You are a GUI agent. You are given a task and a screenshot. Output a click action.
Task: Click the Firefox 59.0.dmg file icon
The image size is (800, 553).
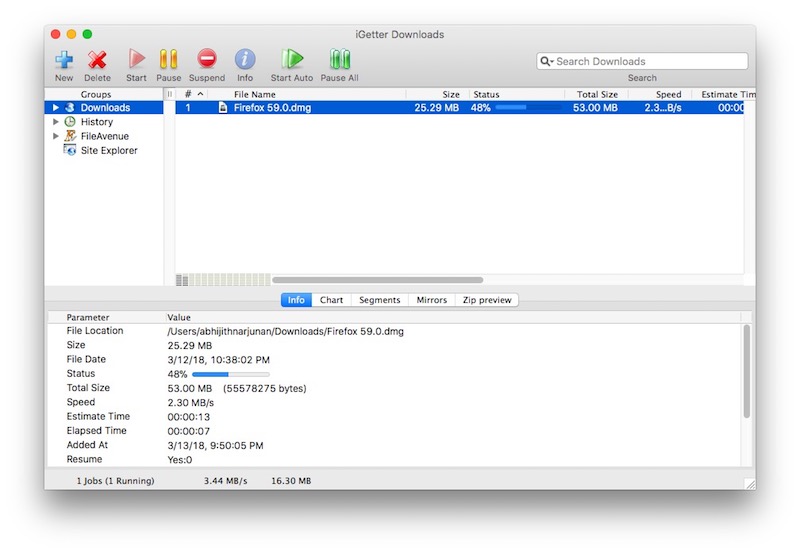(x=223, y=108)
